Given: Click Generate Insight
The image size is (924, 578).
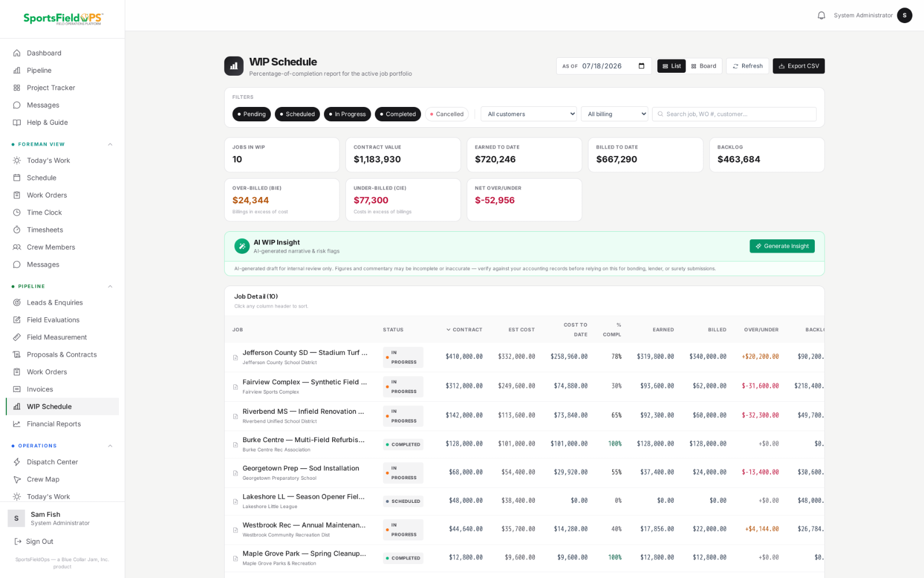Looking at the screenshot, I should (782, 246).
